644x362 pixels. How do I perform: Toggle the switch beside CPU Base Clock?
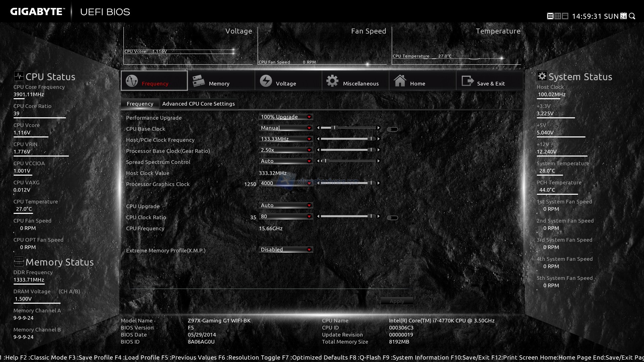pos(392,129)
